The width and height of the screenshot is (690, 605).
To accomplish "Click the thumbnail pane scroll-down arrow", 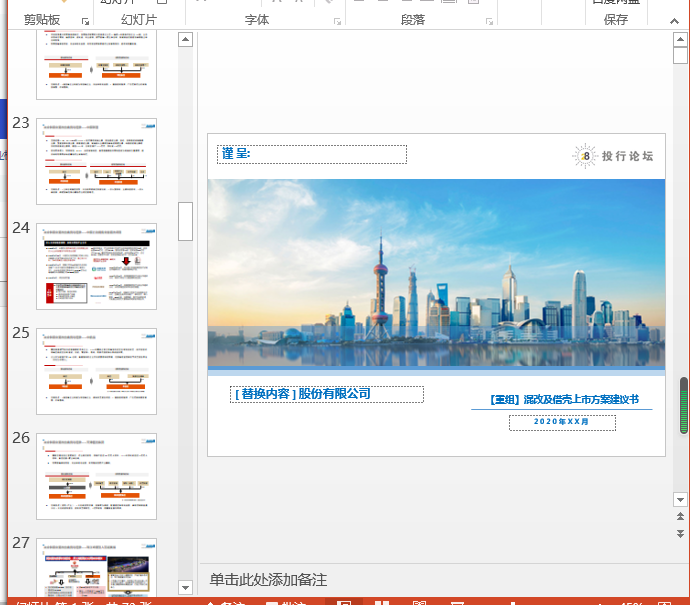I will click(x=185, y=587).
